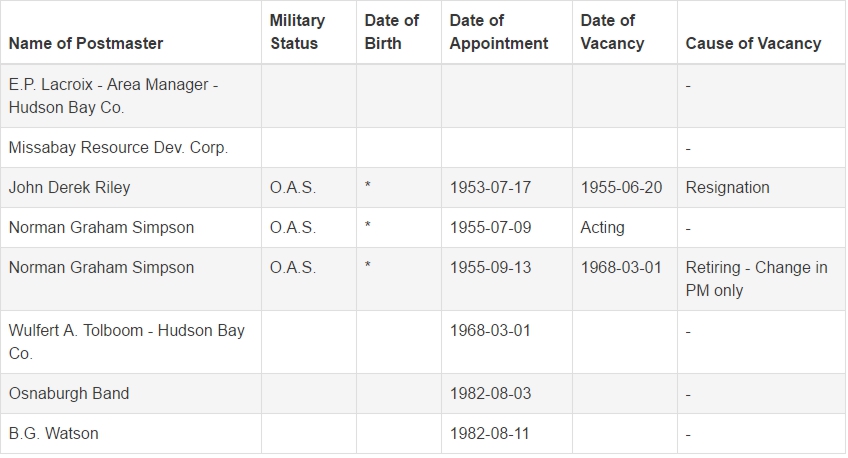Select the Resignation cause cell
Image resolution: width=848 pixels, height=458 pixels.
[727, 188]
